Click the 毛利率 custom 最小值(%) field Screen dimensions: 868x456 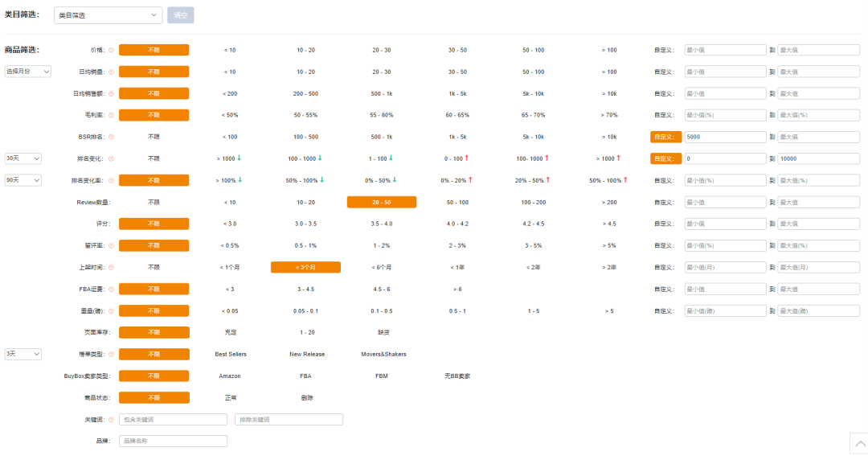pos(725,115)
